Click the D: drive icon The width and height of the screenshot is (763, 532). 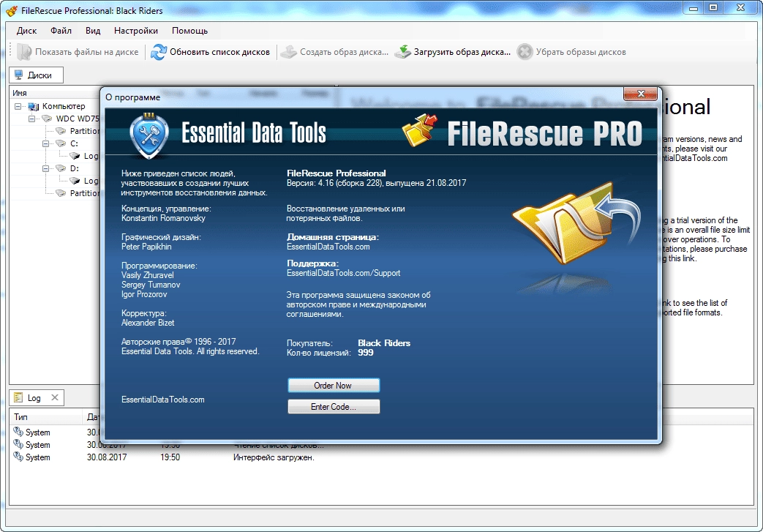61,168
